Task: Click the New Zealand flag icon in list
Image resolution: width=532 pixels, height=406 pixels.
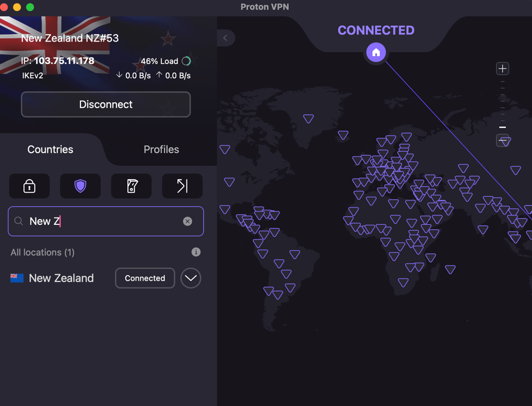Action: [17, 278]
